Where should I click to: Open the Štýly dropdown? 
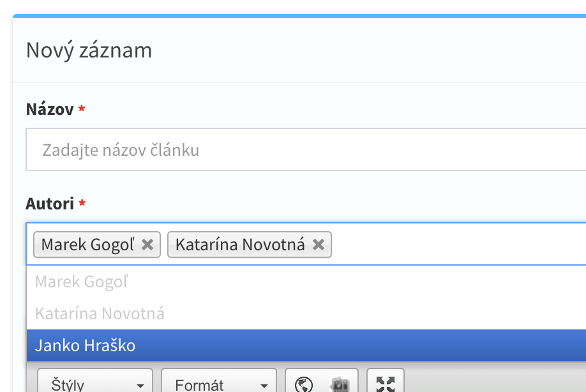(x=95, y=381)
